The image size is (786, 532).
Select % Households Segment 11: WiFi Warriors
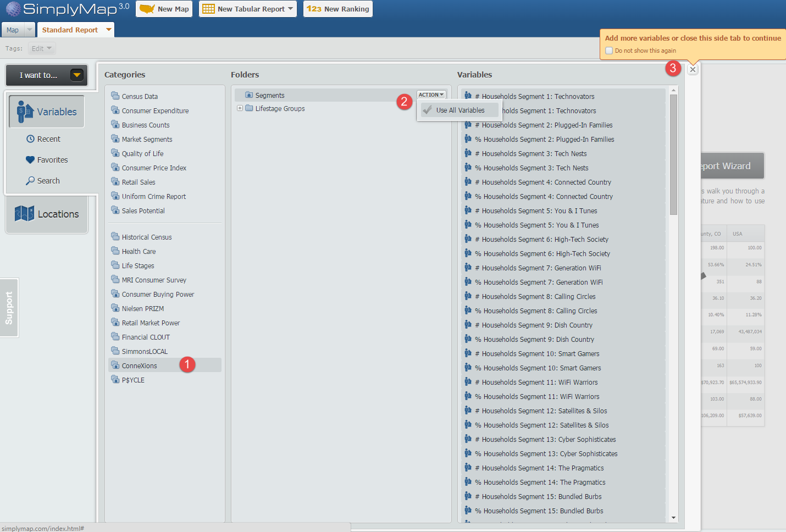pos(563,396)
